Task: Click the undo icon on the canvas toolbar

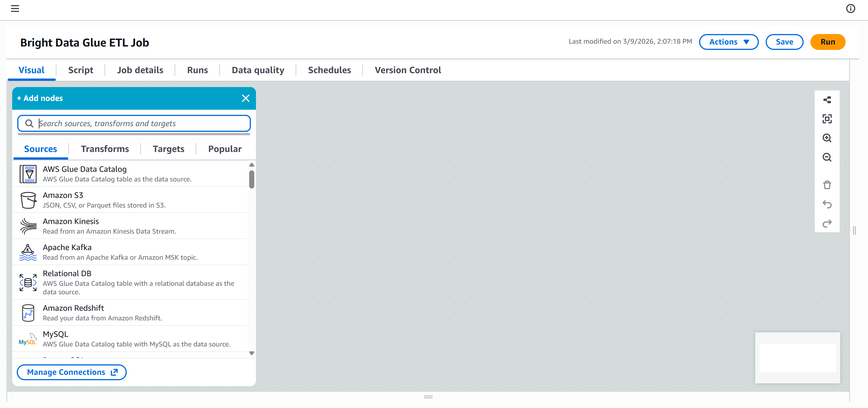Action: coord(827,204)
